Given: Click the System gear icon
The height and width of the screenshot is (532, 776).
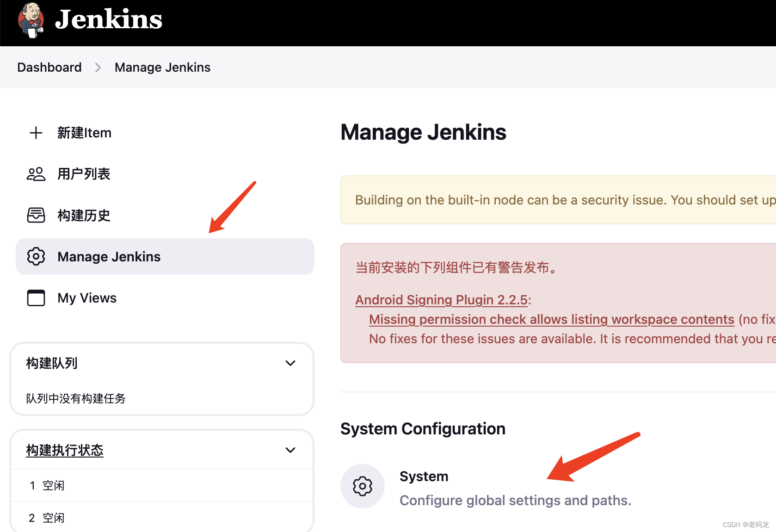Looking at the screenshot, I should click(363, 486).
